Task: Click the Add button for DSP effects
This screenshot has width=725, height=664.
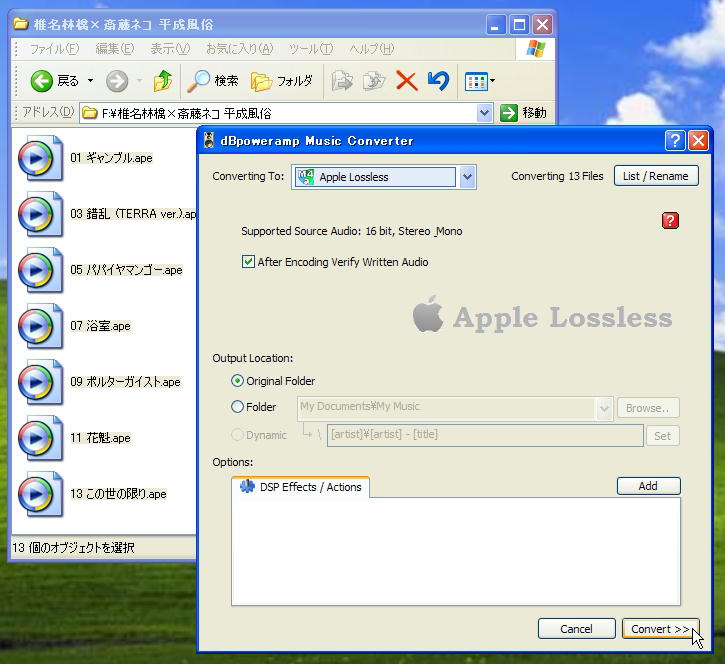Action: point(648,486)
